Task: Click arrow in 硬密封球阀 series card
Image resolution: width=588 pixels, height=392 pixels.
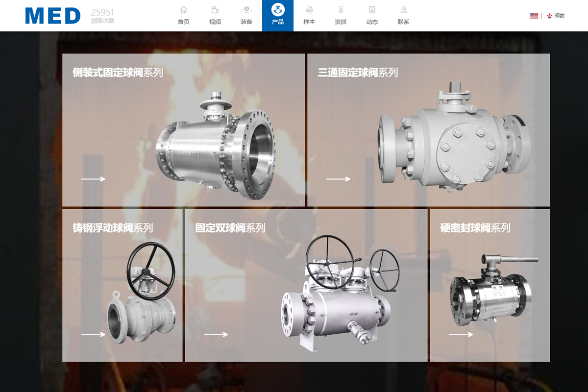Action: click(461, 335)
